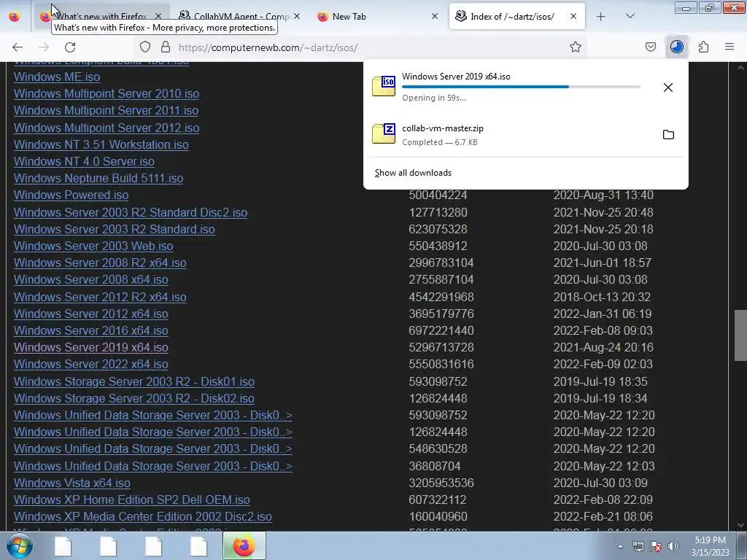Click the Firefox taskbar button
This screenshot has height=560, width=747.
click(x=244, y=545)
